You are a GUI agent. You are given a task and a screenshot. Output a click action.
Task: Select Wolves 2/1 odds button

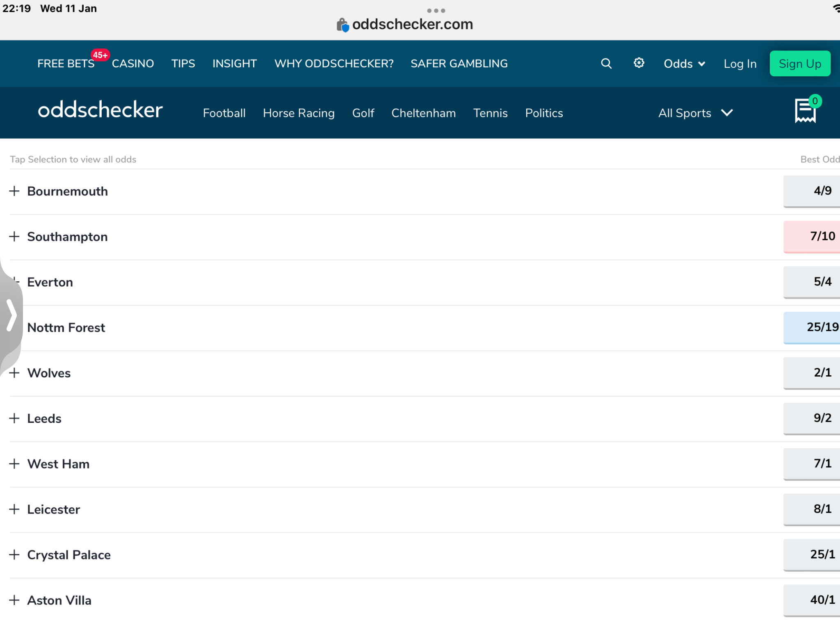pos(812,373)
